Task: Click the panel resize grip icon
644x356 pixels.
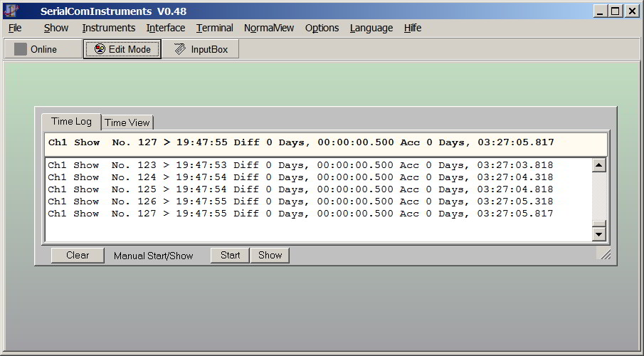Action: (605, 255)
